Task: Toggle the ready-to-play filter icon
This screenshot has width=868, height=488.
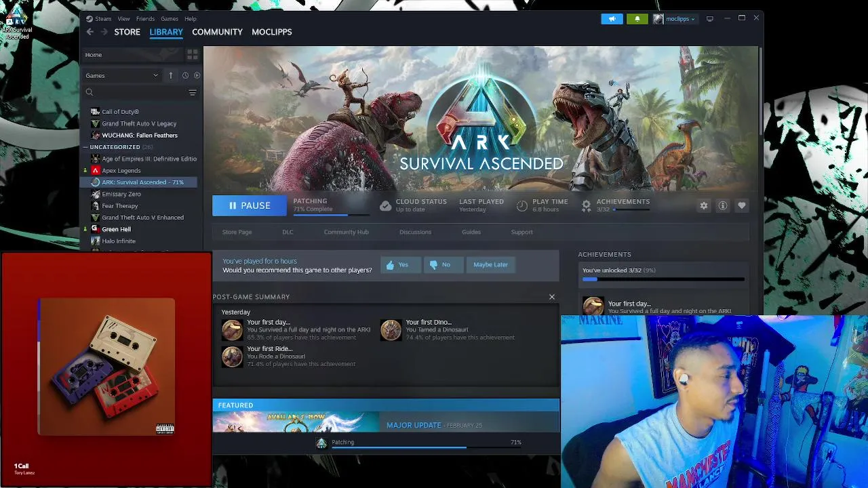Action: (x=197, y=75)
